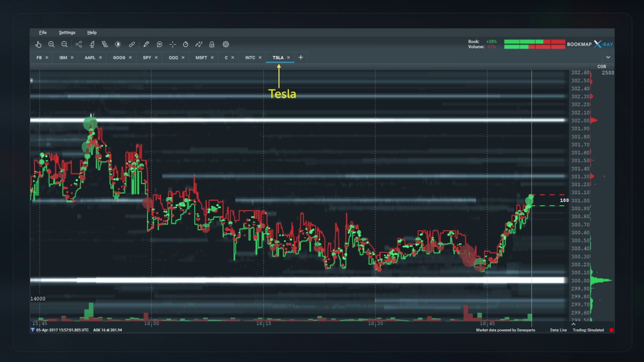This screenshot has height=362, width=644.
Task: Open the line chart indicators icon
Action: coord(199,44)
